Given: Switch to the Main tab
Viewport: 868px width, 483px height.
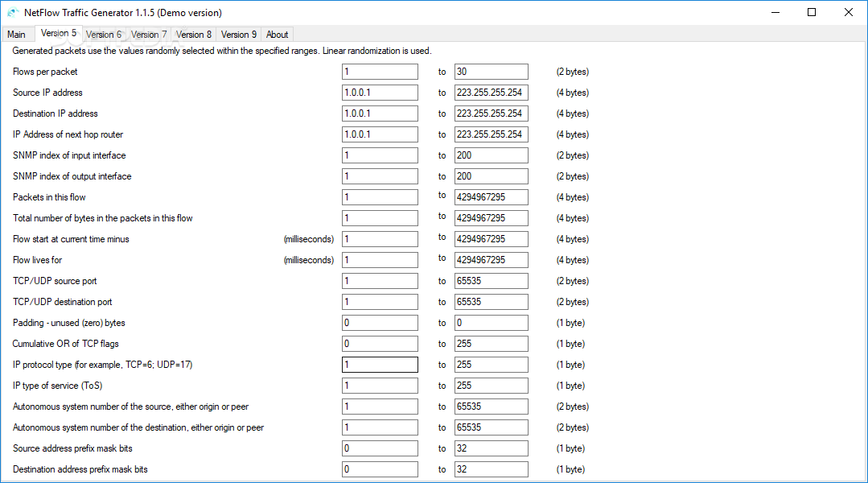Looking at the screenshot, I should pyautogui.click(x=17, y=35).
